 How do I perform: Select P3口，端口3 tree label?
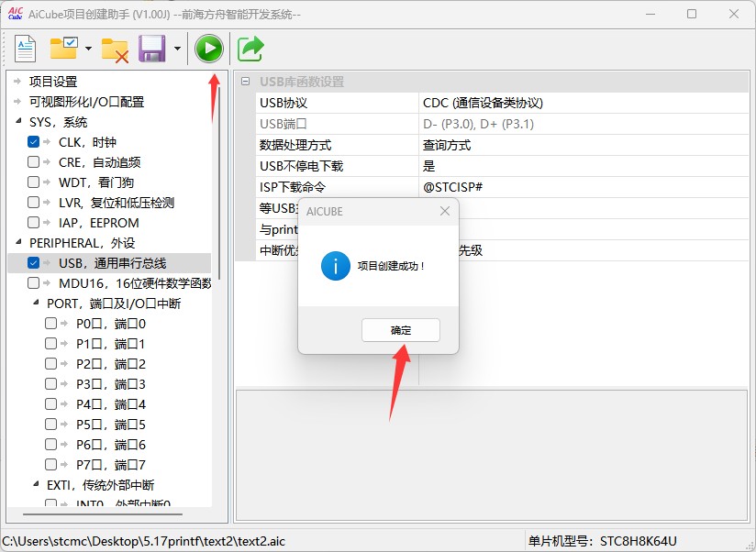111,384
